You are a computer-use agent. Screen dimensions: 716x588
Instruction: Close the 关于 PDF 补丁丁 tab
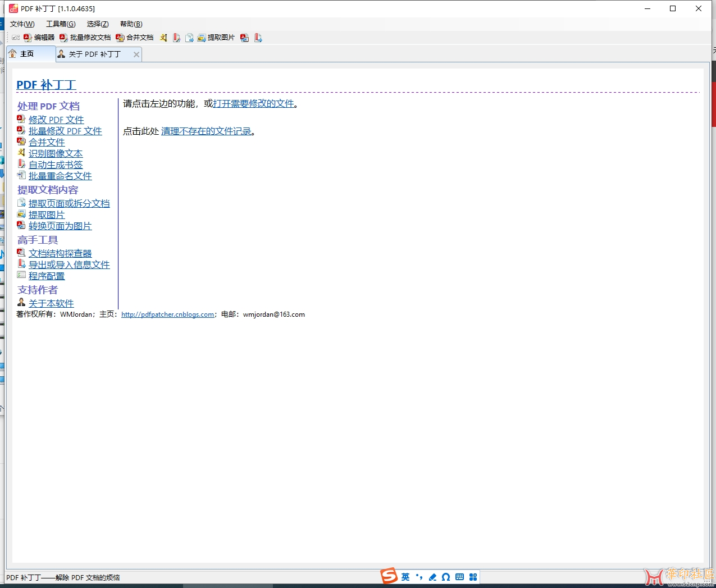pyautogui.click(x=136, y=54)
